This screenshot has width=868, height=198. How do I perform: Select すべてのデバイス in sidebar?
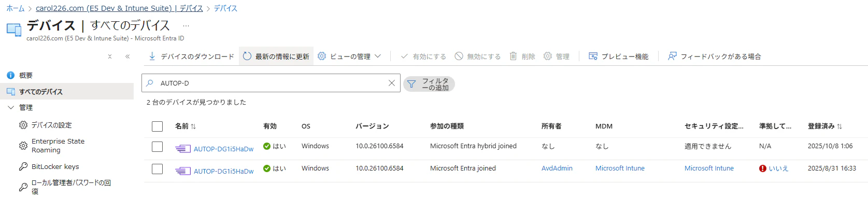[x=67, y=91]
